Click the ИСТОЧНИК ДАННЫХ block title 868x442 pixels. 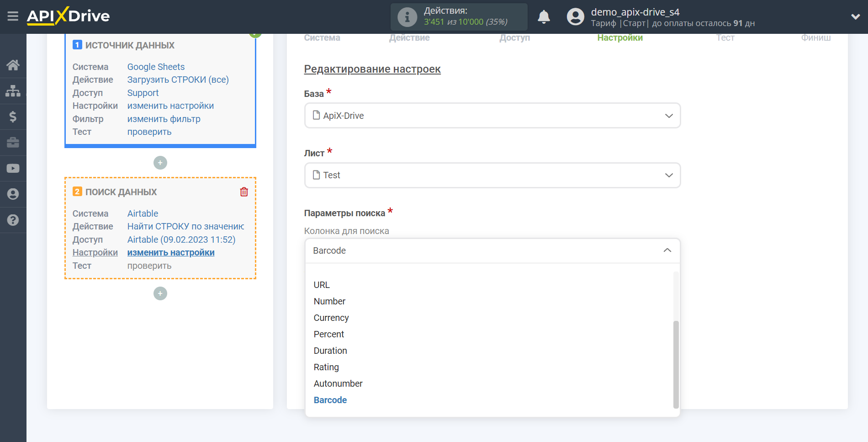pyautogui.click(x=130, y=45)
